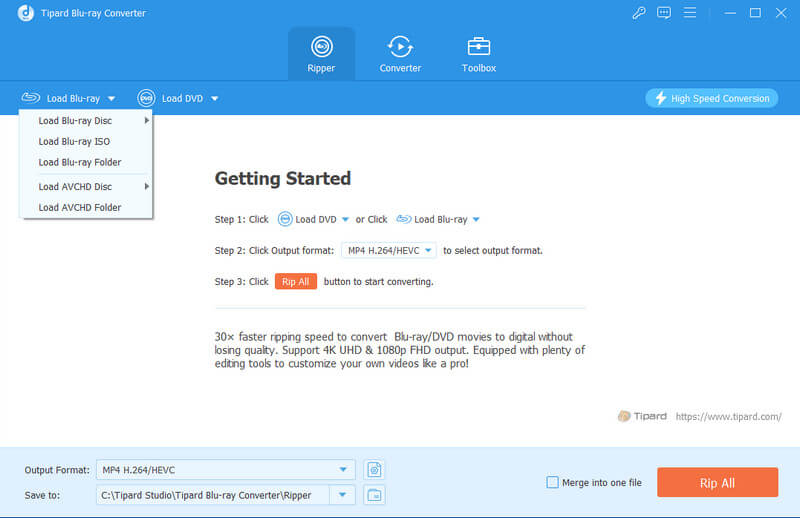Select Load AVCHD Folder
The image size is (800, 518).
click(86, 208)
